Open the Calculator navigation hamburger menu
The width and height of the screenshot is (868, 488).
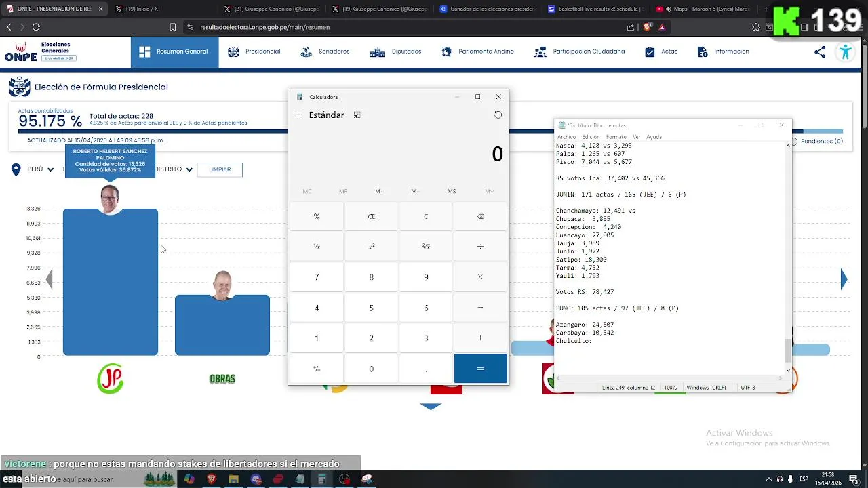pyautogui.click(x=298, y=115)
